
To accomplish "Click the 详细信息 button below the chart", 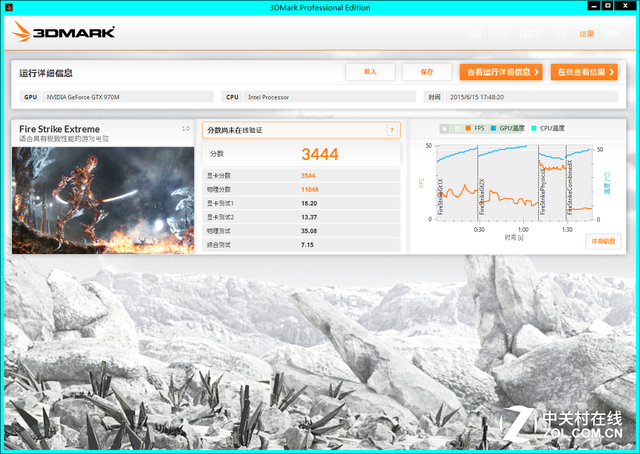I will (x=603, y=241).
